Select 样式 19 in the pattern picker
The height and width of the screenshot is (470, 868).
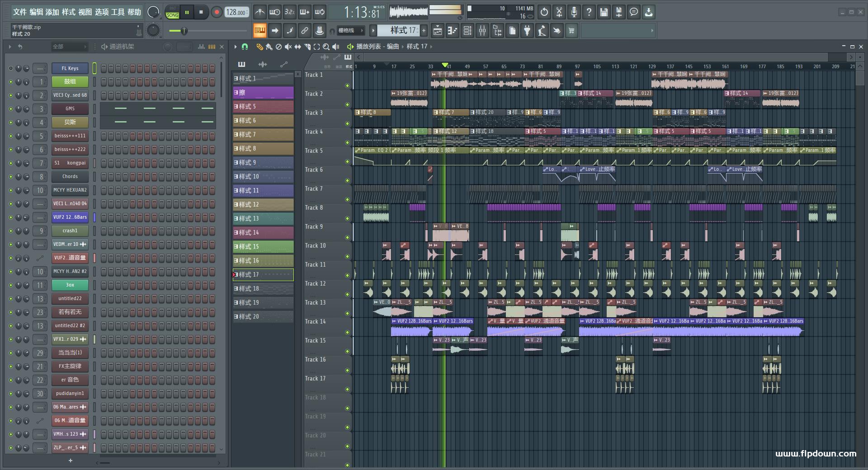click(263, 303)
